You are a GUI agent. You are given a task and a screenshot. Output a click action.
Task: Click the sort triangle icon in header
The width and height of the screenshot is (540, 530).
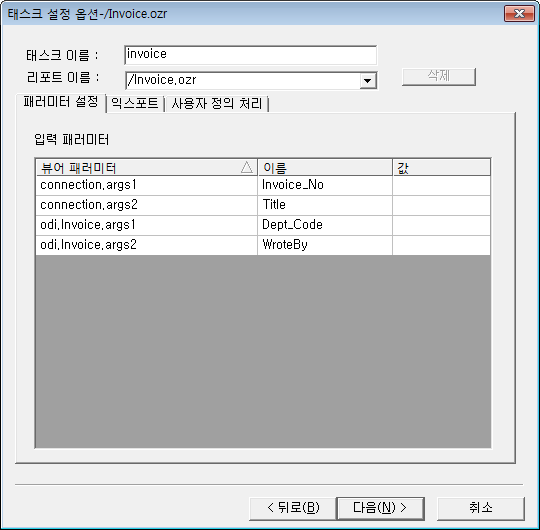coord(247,167)
